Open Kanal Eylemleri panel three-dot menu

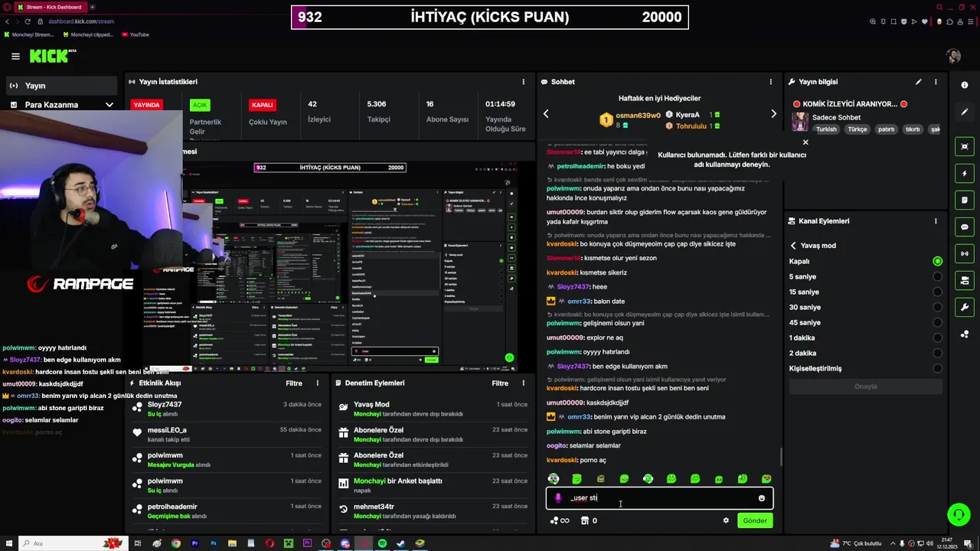(936, 221)
